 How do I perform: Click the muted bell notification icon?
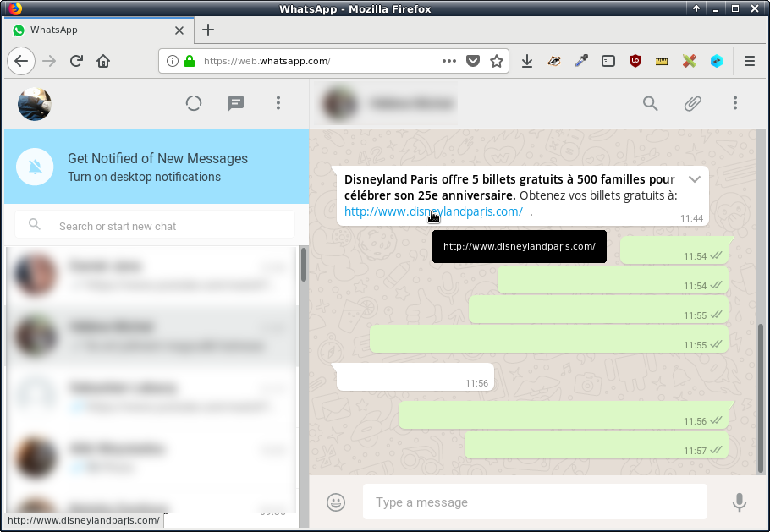35,167
